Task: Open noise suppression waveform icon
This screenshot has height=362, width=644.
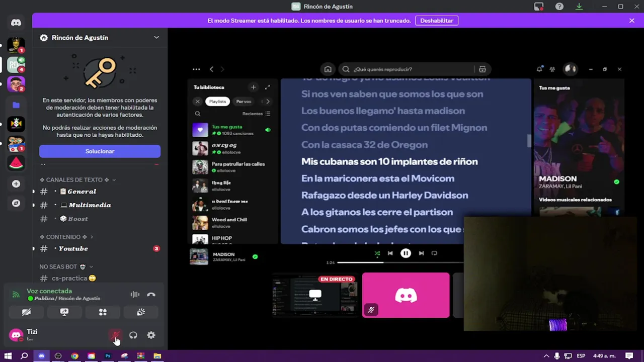Action: pyautogui.click(x=135, y=295)
